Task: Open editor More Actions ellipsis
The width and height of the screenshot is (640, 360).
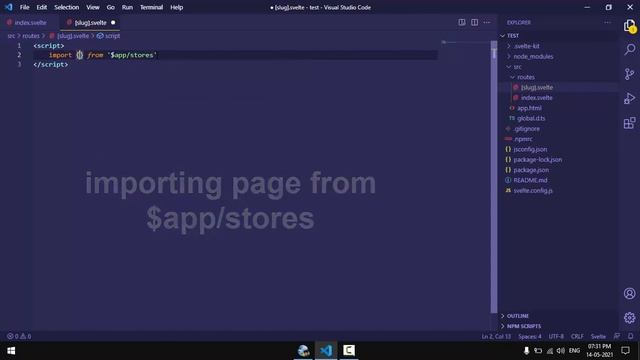Action: [x=487, y=22]
